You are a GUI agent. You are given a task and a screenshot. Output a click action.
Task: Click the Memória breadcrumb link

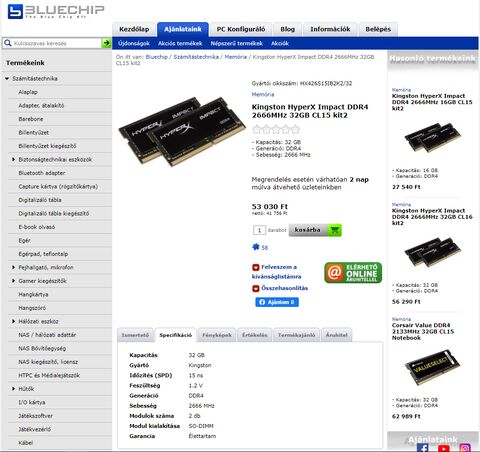pos(236,57)
